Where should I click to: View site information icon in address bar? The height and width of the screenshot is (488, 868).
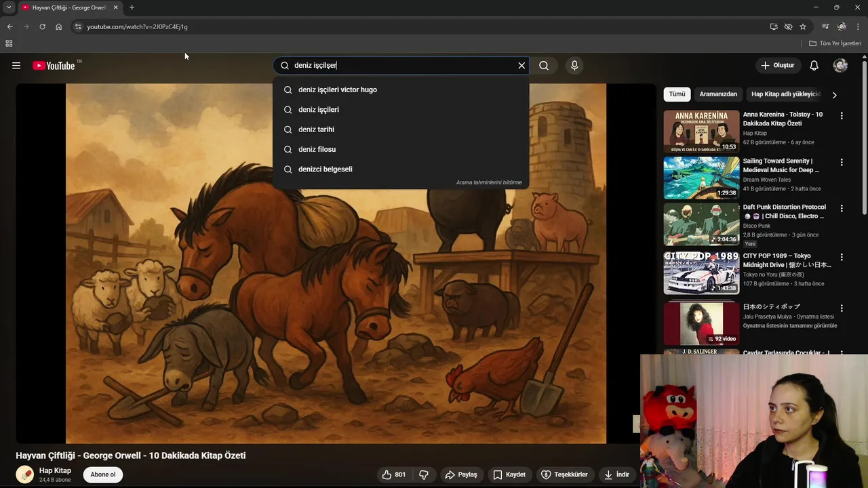(x=78, y=26)
